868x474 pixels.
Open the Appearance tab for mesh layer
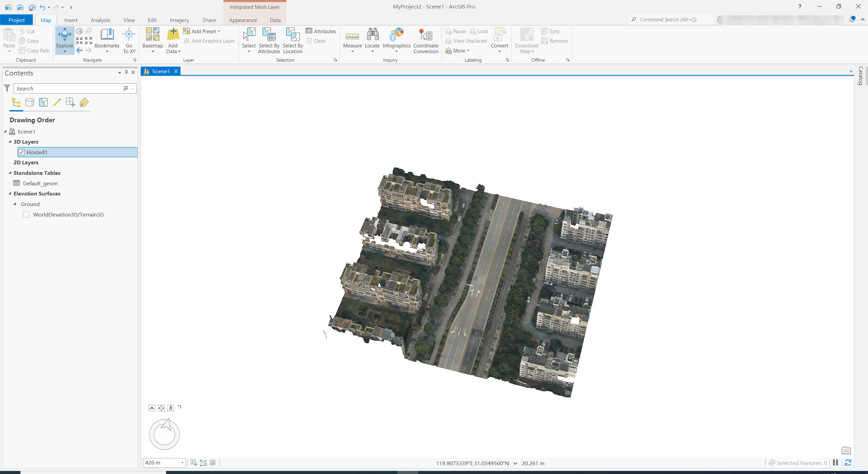[243, 20]
